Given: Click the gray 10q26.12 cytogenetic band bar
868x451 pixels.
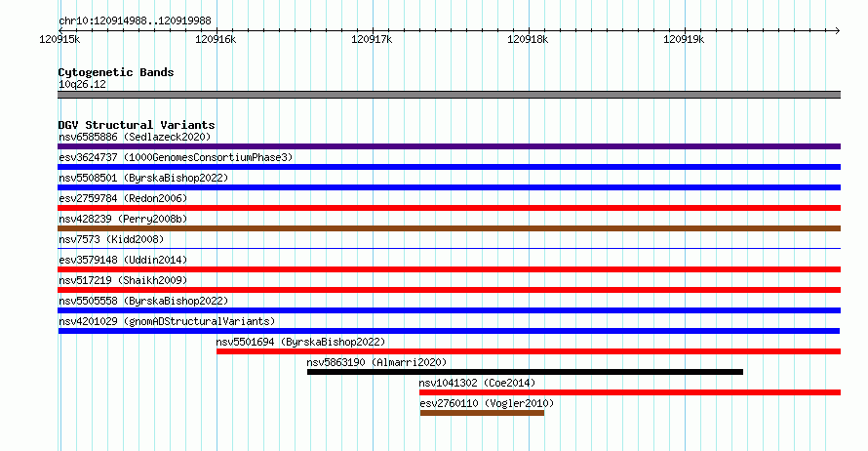Looking at the screenshot, I should coord(449,95).
